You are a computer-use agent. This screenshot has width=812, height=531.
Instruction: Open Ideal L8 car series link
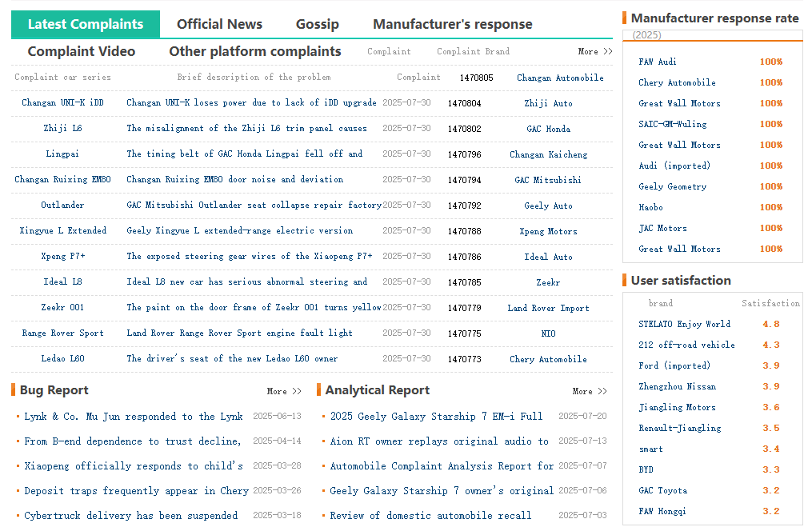(x=62, y=281)
